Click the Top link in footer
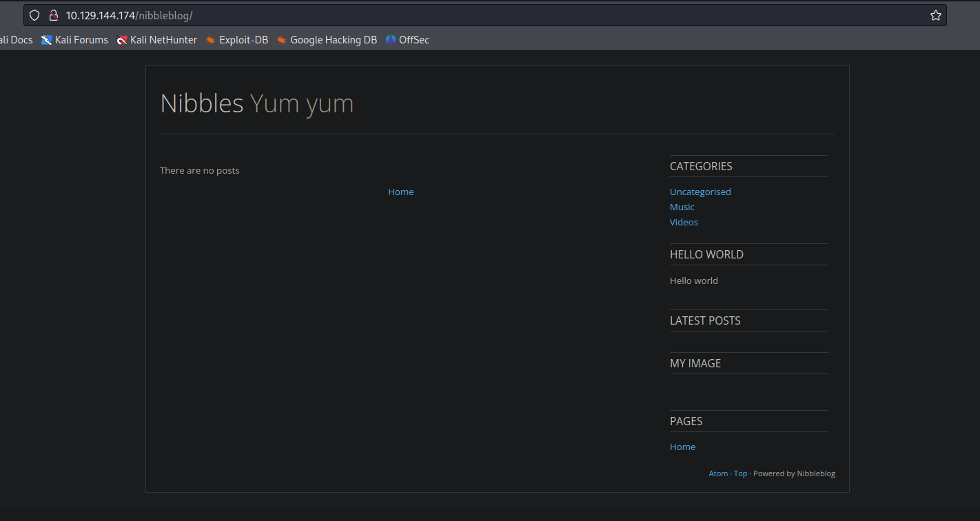Image resolution: width=980 pixels, height=521 pixels. tap(740, 473)
